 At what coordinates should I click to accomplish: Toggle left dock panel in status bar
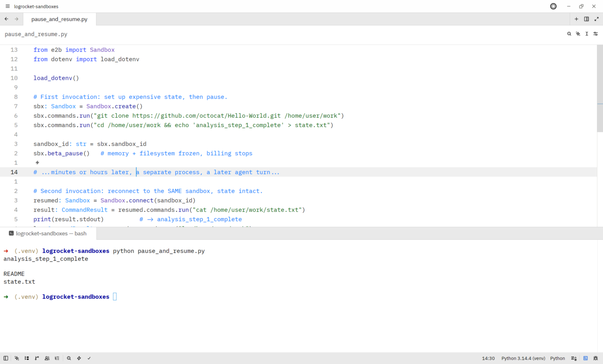pos(6,358)
